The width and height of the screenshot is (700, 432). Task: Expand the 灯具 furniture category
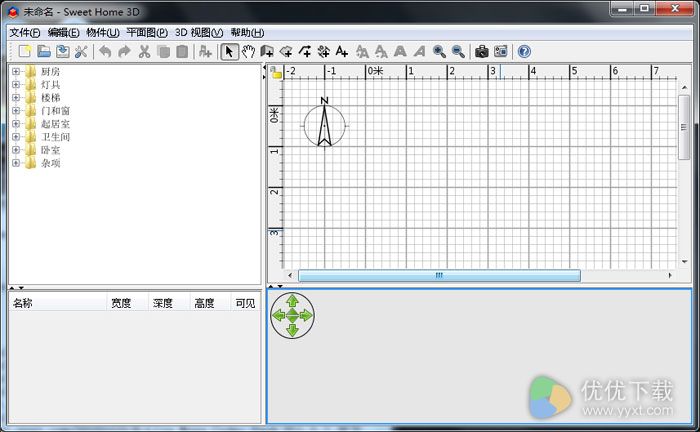16,84
